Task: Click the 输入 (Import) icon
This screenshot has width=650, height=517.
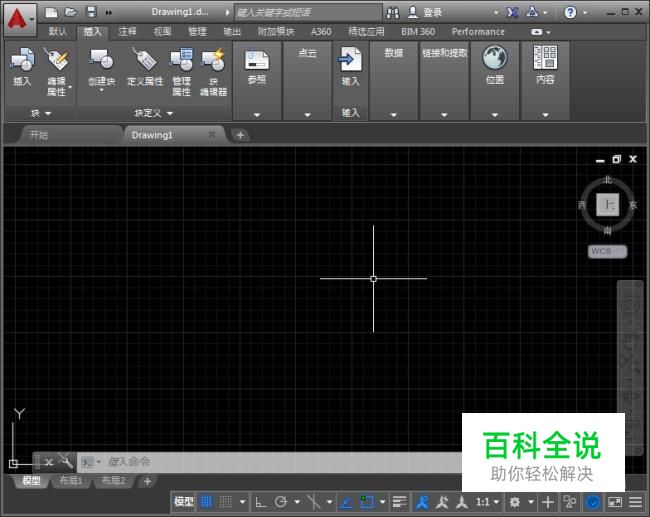Action: coord(350,61)
